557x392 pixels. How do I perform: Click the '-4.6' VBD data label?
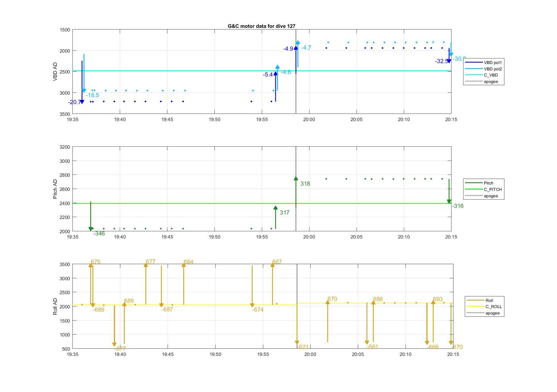(286, 72)
